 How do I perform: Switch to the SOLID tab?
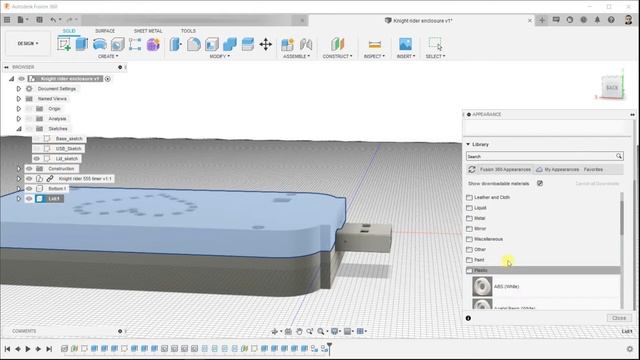[69, 31]
